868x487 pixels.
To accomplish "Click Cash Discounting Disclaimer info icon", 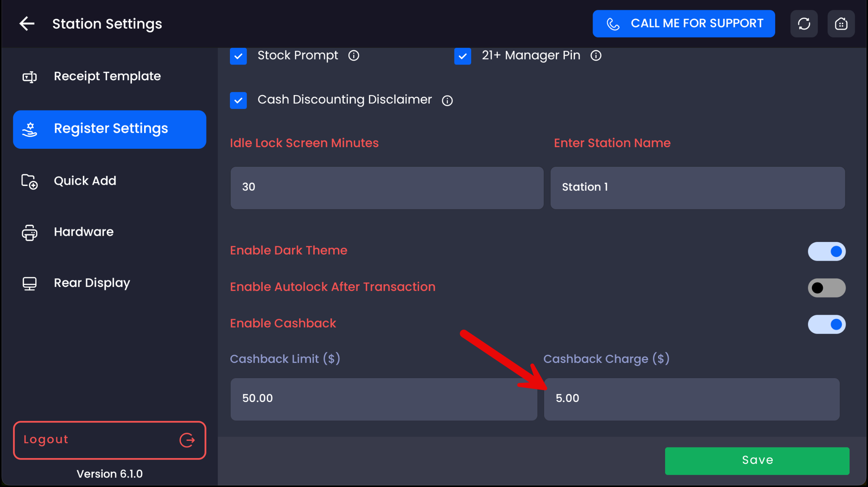I will point(447,101).
